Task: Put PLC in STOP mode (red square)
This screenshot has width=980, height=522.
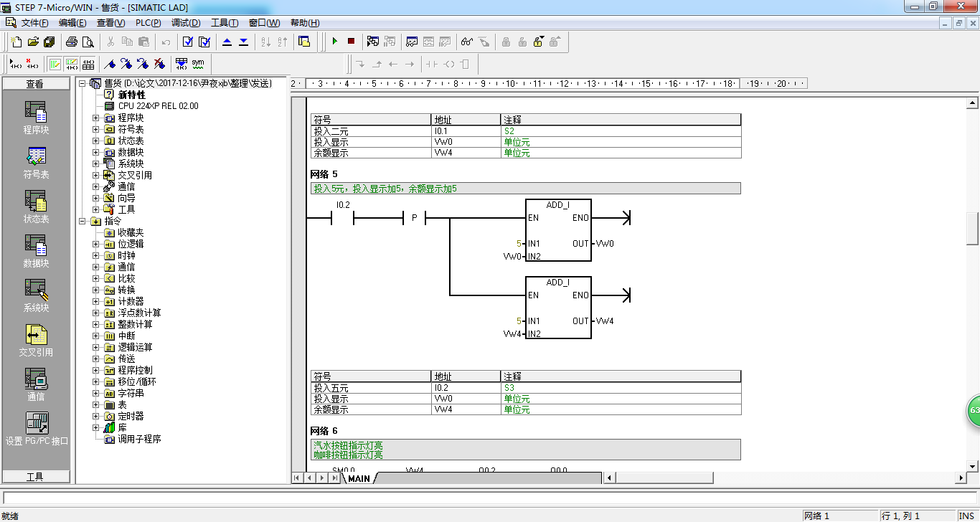Action: pyautogui.click(x=351, y=42)
